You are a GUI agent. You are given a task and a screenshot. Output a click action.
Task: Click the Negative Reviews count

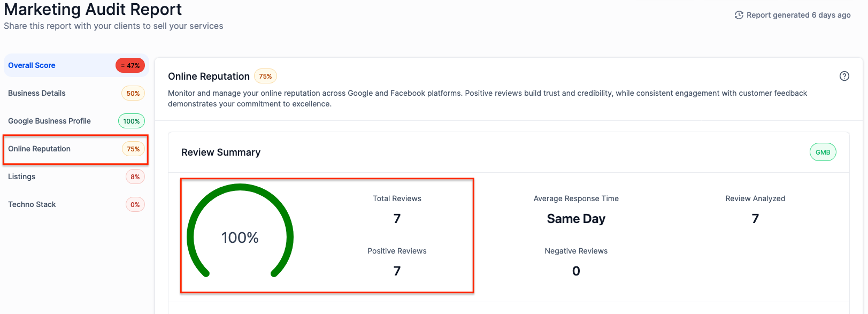[x=576, y=271]
